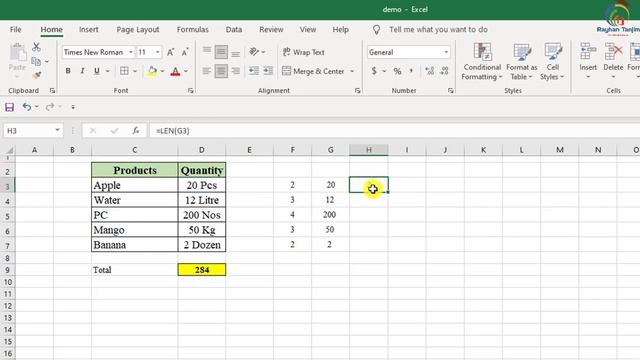The image size is (640, 360).
Task: Click Increase Indent icon
Action: (x=268, y=71)
